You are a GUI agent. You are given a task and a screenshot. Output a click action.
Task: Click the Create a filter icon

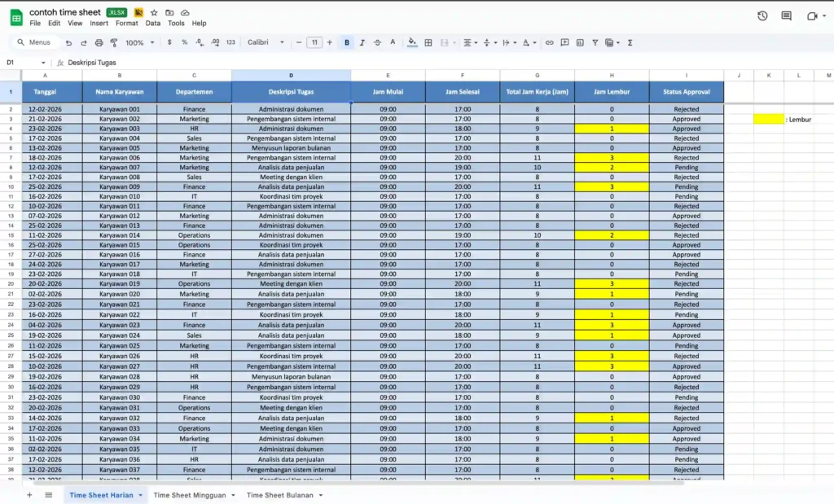pos(595,42)
